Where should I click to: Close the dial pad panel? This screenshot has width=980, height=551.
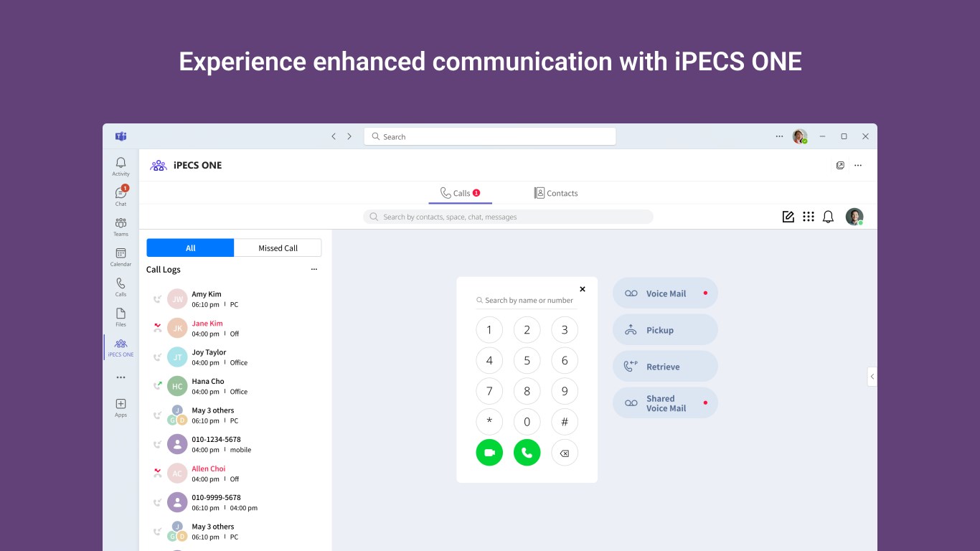coord(583,289)
